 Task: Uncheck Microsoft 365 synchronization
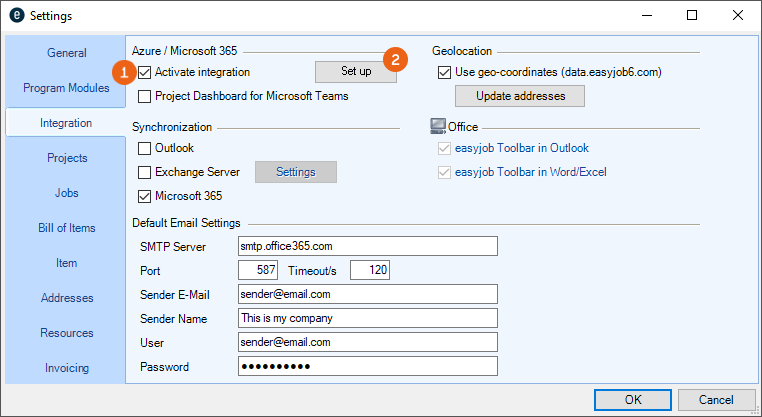pos(146,196)
